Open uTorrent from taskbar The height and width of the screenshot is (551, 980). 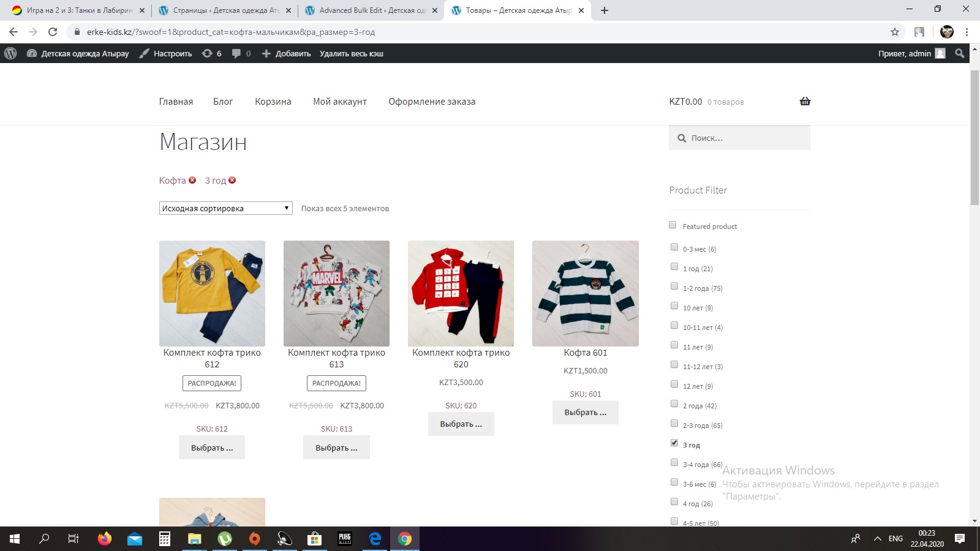click(x=225, y=539)
